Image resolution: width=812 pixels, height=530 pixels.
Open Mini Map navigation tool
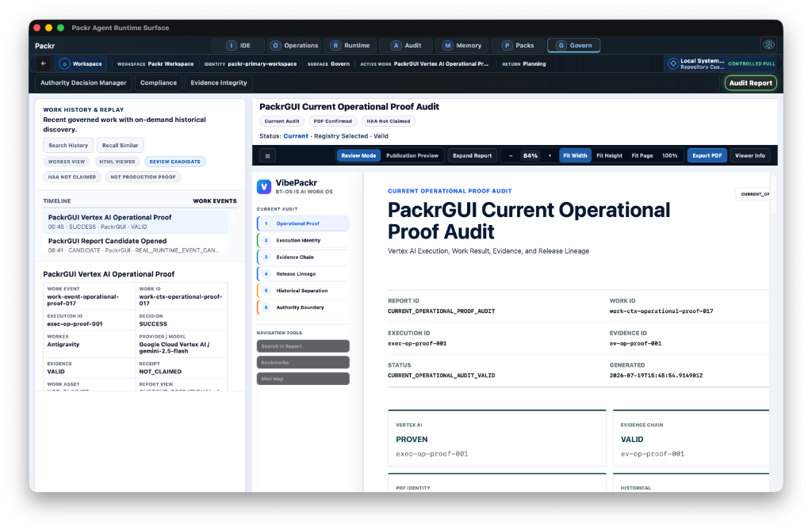pos(303,379)
